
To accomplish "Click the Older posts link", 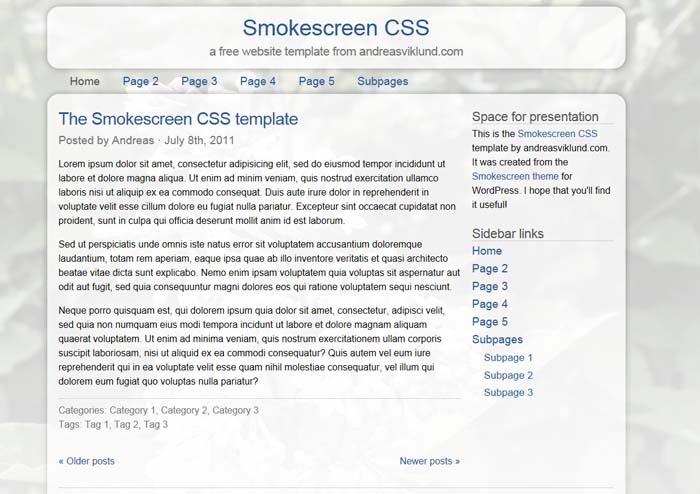I will pyautogui.click(x=87, y=461).
